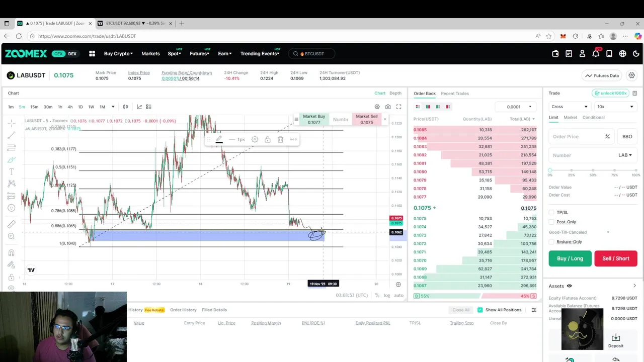Viewport: 644px width, 362px height.
Task: Select the crosshair cursor tool
Action: coord(12,123)
